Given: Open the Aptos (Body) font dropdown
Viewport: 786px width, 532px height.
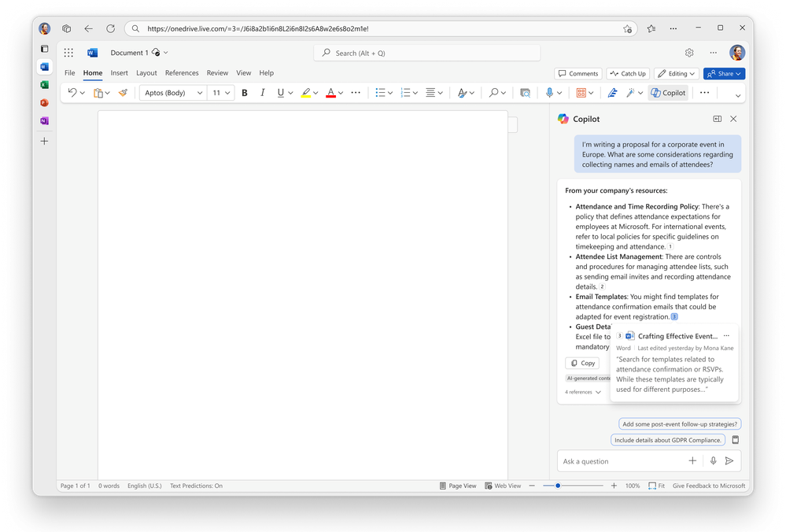Looking at the screenshot, I should click(x=173, y=93).
